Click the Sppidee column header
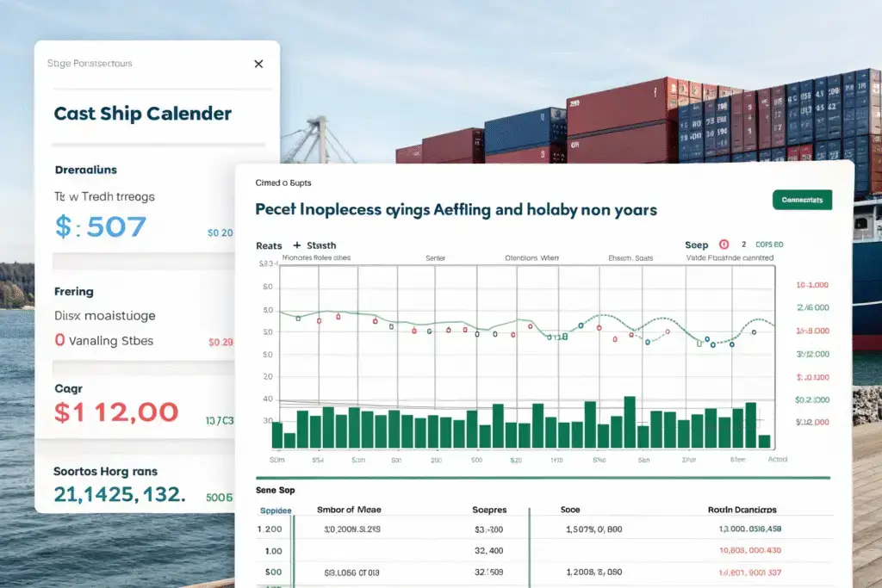 coord(276,510)
